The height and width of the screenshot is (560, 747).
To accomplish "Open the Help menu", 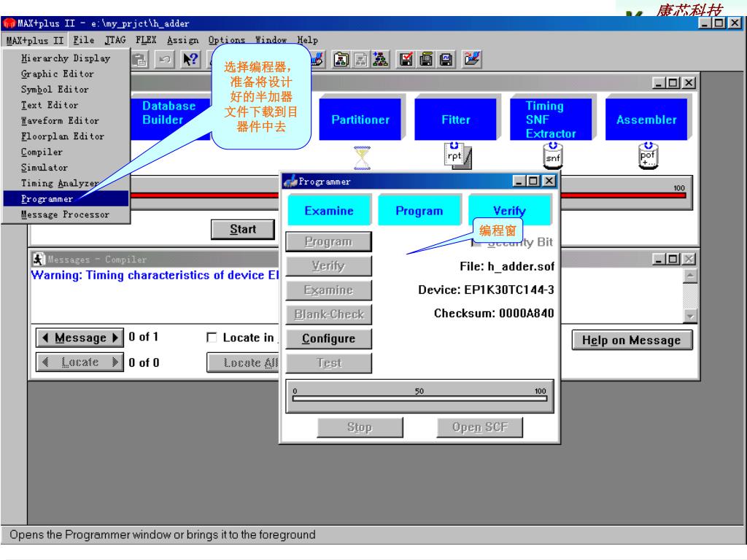I will pos(308,40).
